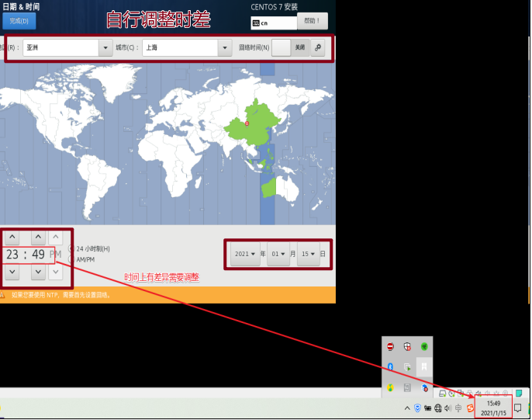This screenshot has width=532, height=420.
Task: Toggle the 网络时间 network time switch
Action: pyautogui.click(x=290, y=47)
